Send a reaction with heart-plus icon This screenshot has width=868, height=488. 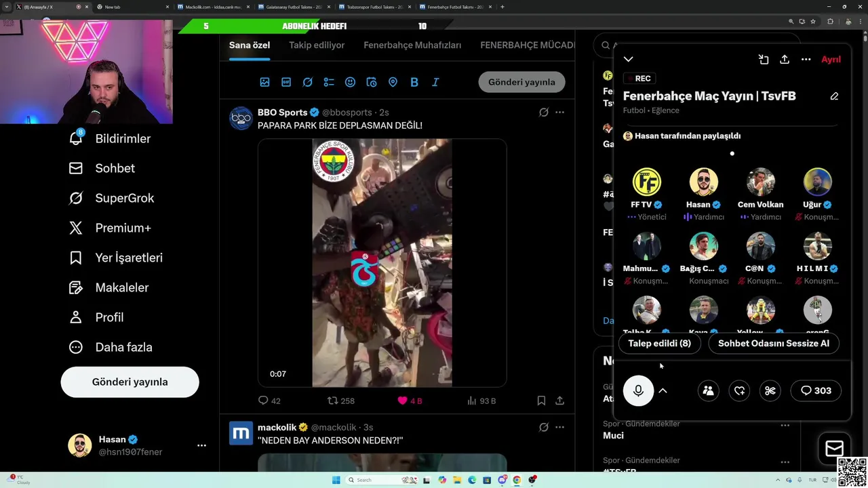pyautogui.click(x=739, y=390)
